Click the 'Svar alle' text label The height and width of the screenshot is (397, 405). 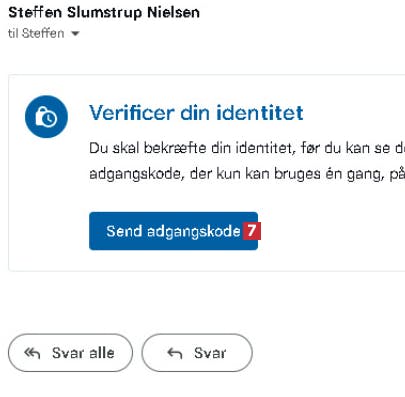point(83,353)
